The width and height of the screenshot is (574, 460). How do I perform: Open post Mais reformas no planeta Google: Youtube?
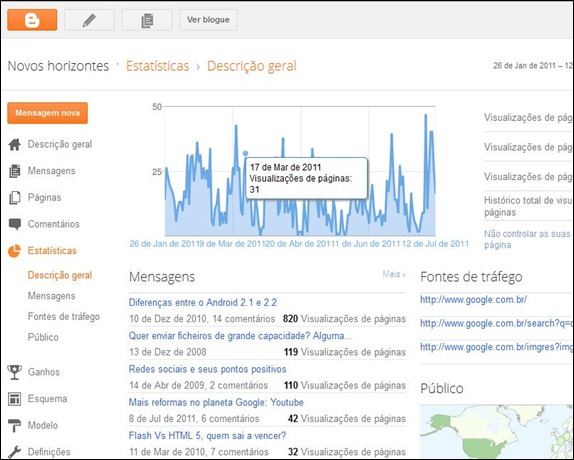(216, 403)
